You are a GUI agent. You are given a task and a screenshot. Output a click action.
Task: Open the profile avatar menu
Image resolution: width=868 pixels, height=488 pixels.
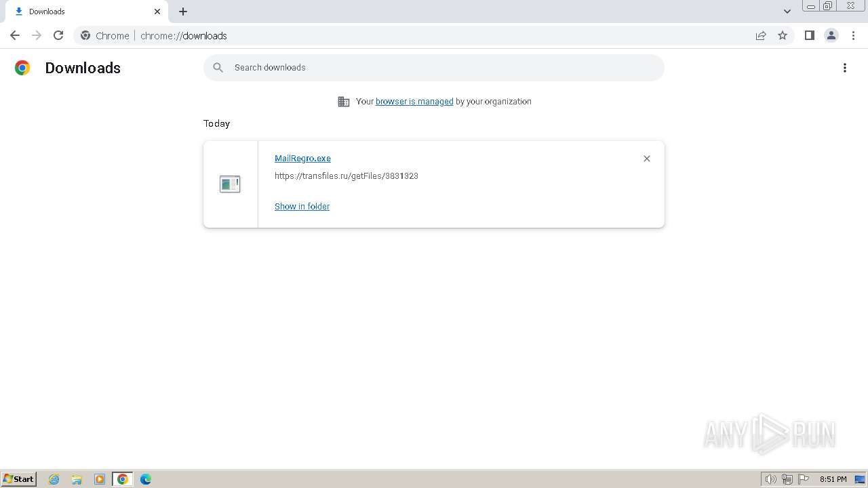(x=831, y=35)
